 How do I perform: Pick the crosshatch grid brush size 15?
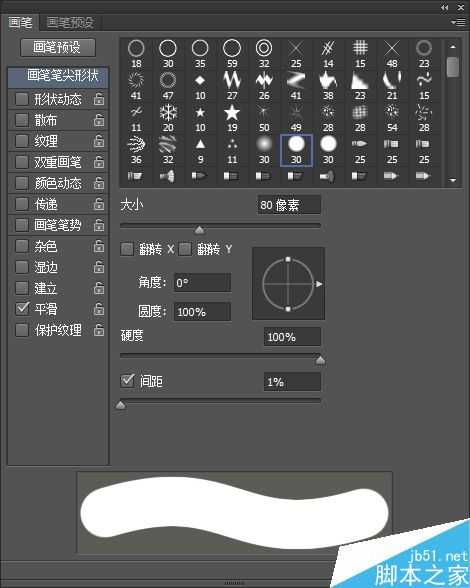coord(360,53)
